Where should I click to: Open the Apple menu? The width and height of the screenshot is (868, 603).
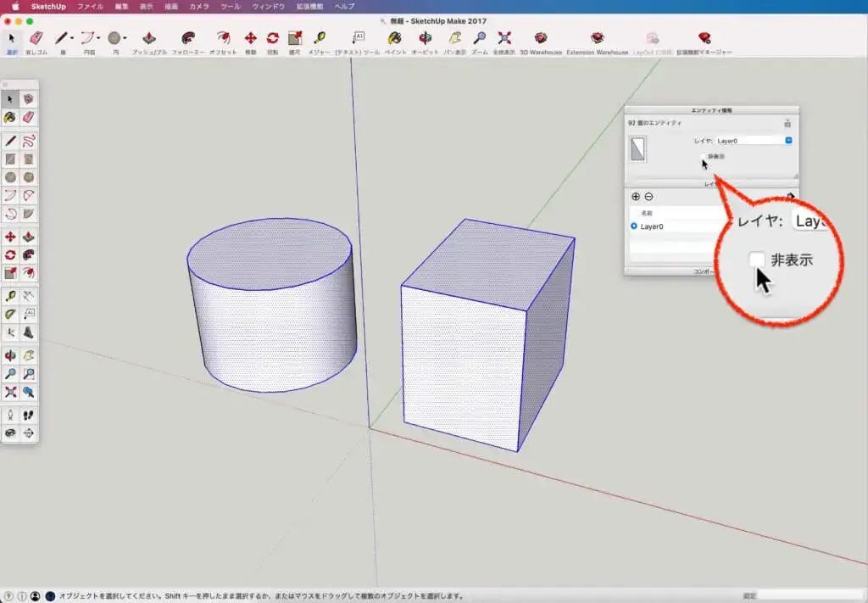tap(15, 7)
